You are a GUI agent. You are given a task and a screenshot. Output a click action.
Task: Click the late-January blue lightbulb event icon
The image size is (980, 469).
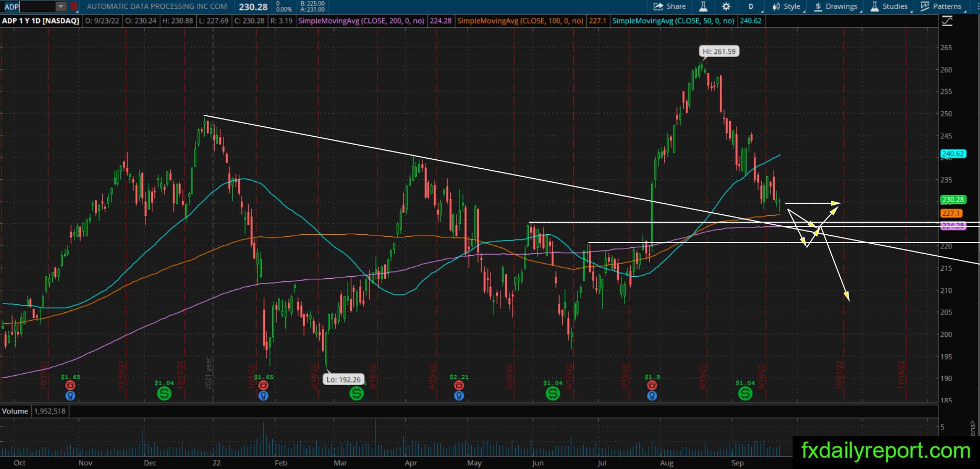(263, 396)
